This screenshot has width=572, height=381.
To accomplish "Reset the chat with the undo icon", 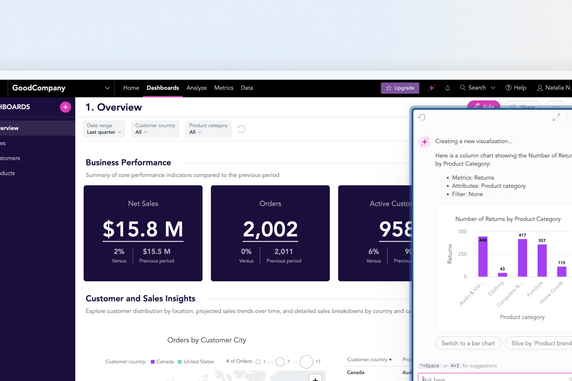I will point(422,117).
